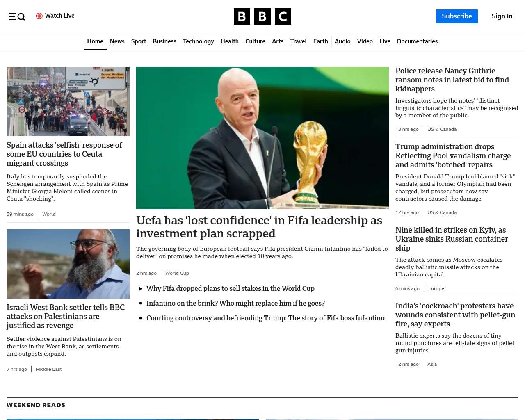Click the World Cup tag under Uefa story

click(x=177, y=273)
